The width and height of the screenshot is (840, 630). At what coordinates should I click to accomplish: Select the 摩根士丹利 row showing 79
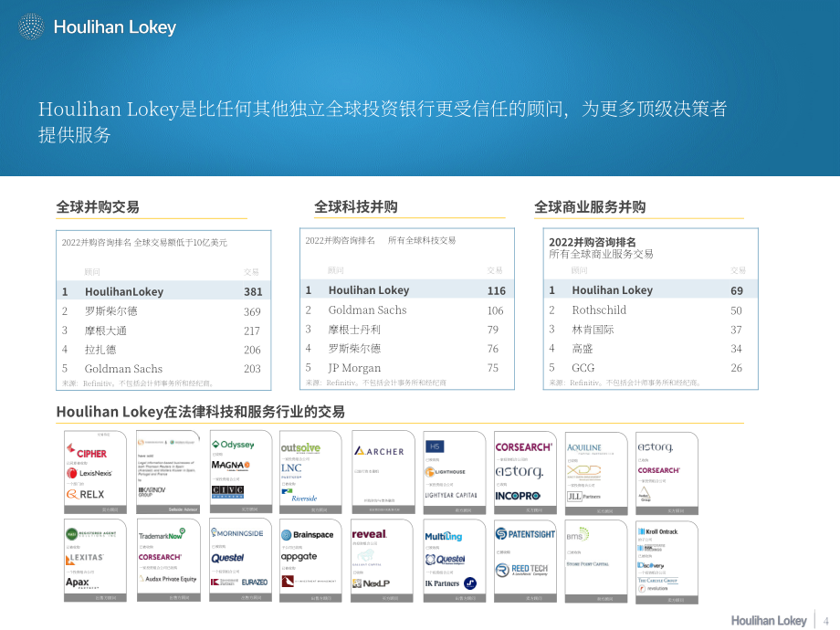[407, 330]
